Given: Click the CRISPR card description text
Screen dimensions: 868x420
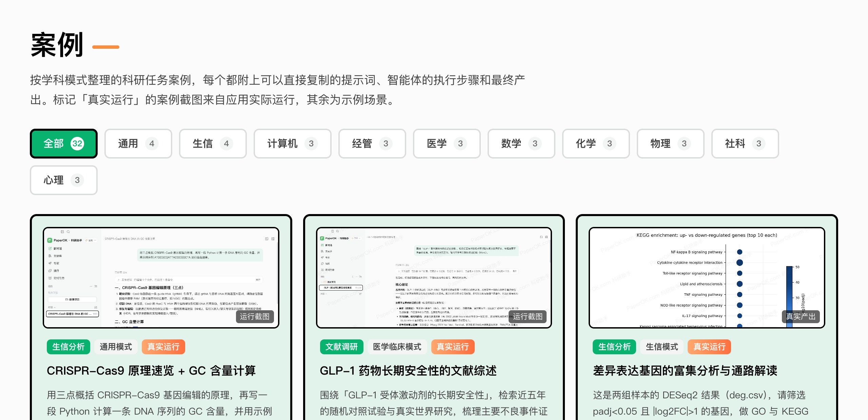Looking at the screenshot, I should pos(159,403).
